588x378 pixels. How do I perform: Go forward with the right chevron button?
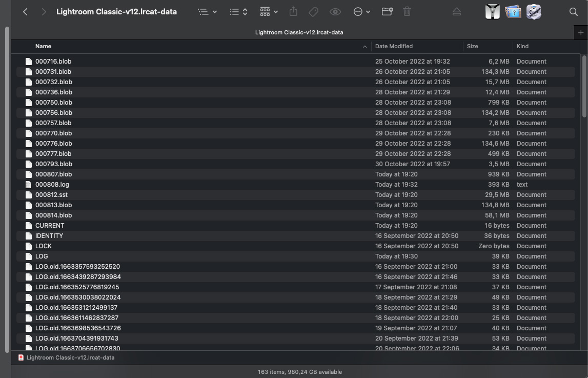[44, 12]
